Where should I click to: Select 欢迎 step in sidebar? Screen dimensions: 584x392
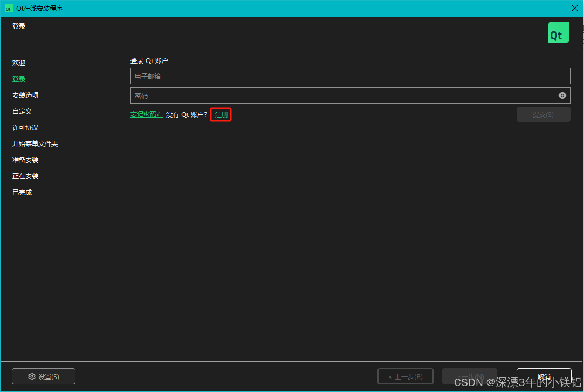click(19, 63)
